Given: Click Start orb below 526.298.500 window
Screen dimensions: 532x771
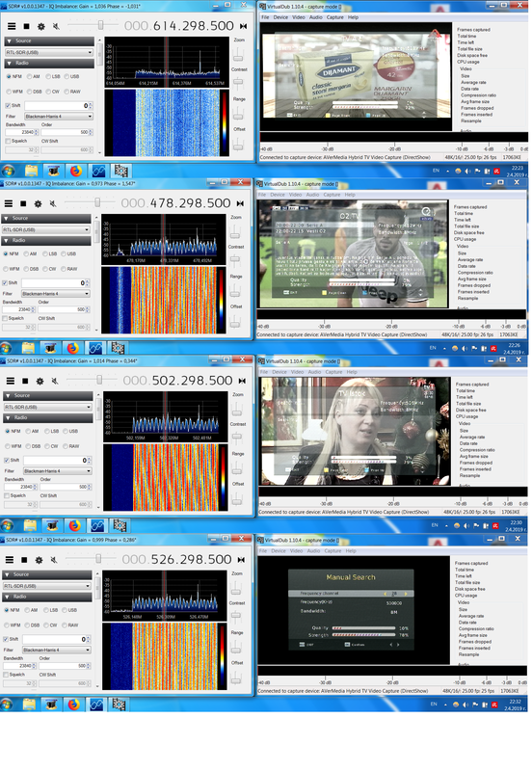Looking at the screenshot, I should [6, 705].
